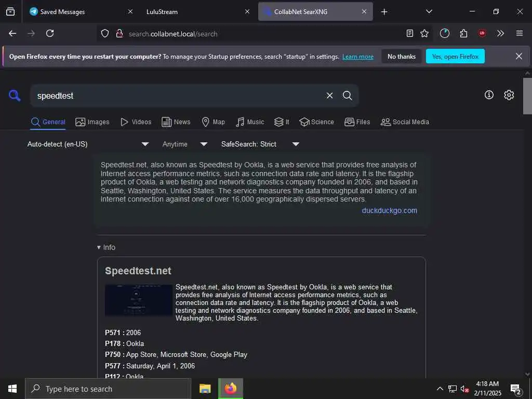The width and height of the screenshot is (532, 399).
Task: Open a new browser tab
Action: click(x=384, y=12)
